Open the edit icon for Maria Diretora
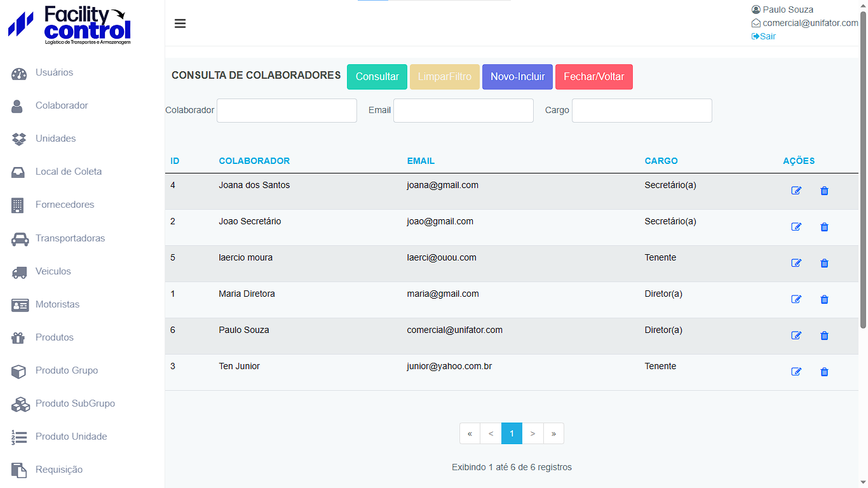The image size is (868, 488). click(x=796, y=299)
